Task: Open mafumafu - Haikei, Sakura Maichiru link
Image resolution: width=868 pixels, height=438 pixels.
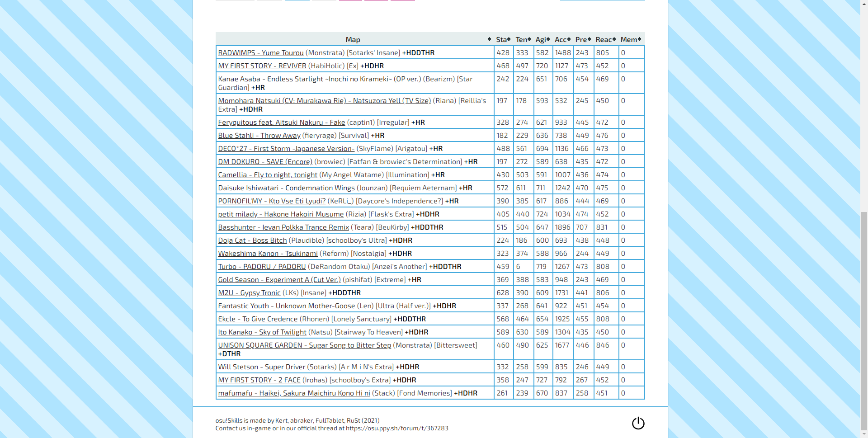Action: point(294,393)
